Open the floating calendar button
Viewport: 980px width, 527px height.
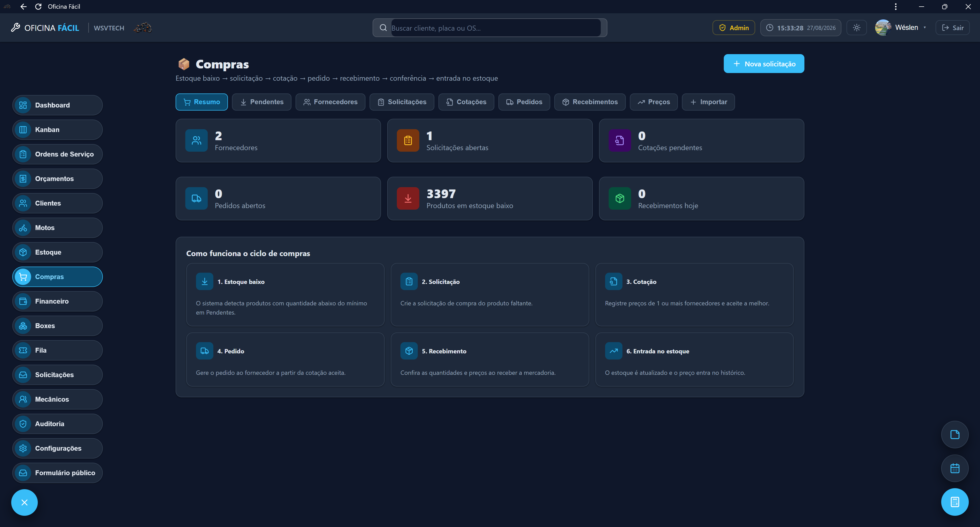[954, 468]
